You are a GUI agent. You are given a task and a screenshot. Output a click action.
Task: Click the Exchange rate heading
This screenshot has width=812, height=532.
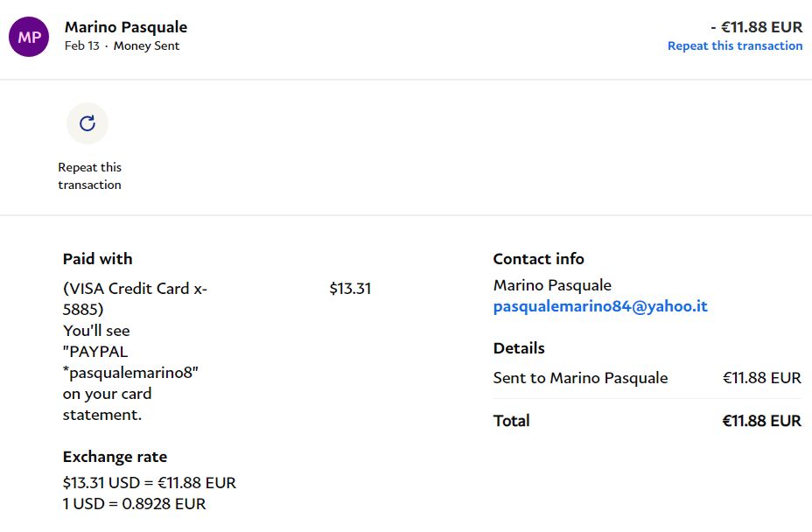[115, 457]
